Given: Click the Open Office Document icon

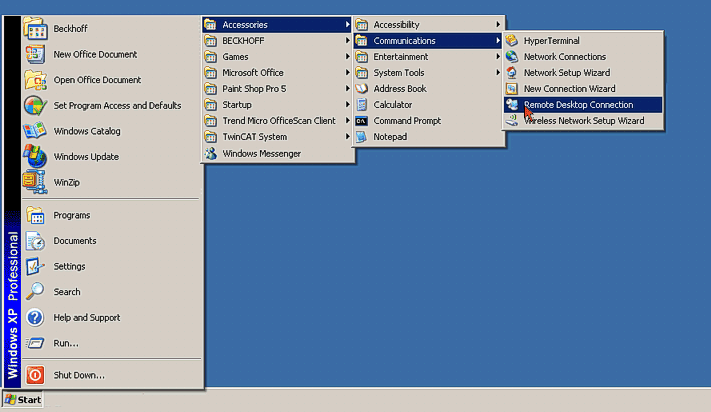Looking at the screenshot, I should point(35,80).
